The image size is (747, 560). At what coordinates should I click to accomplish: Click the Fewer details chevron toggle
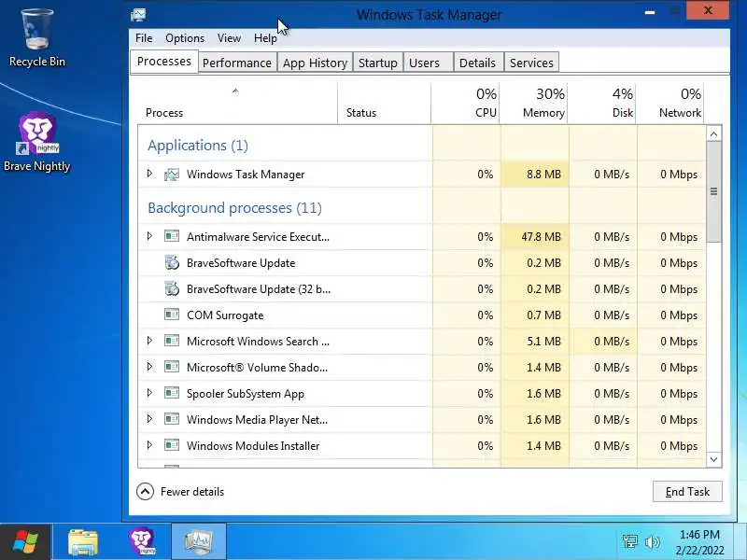pyautogui.click(x=145, y=492)
